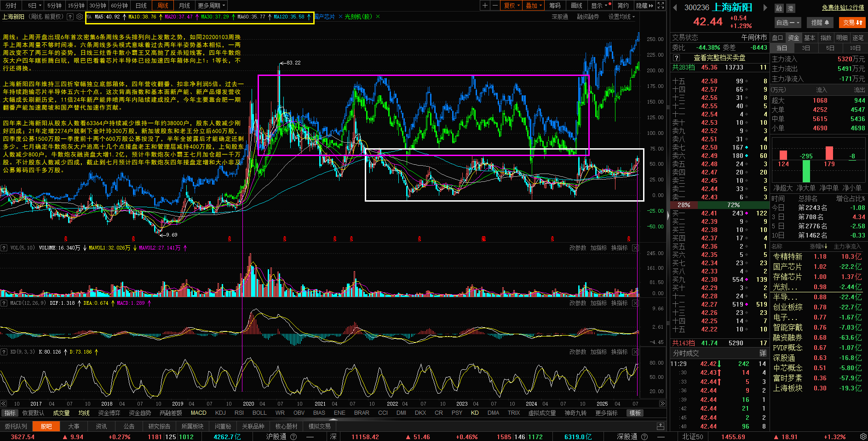Click the green 净大单 -295 bar
Viewport: 868px width, 441px height.
(x=806, y=171)
